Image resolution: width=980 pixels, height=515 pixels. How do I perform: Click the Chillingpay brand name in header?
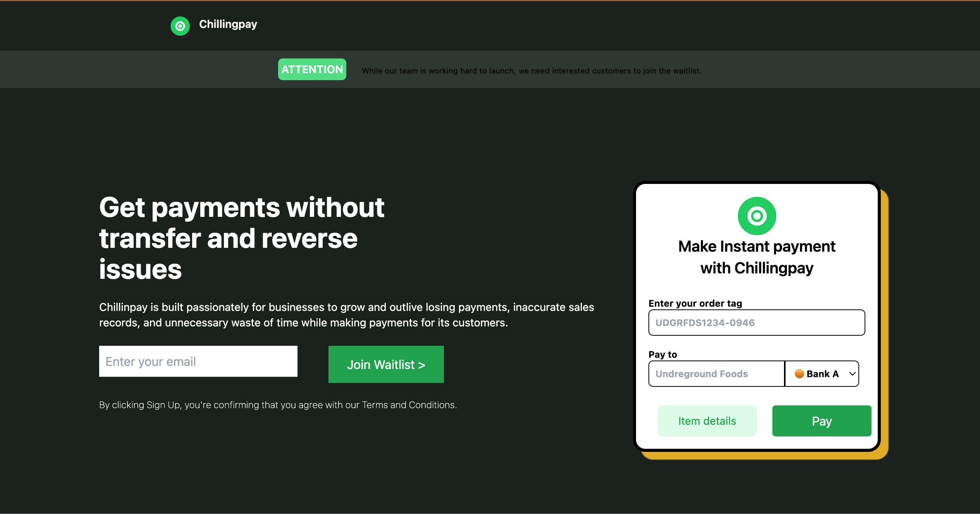point(228,24)
